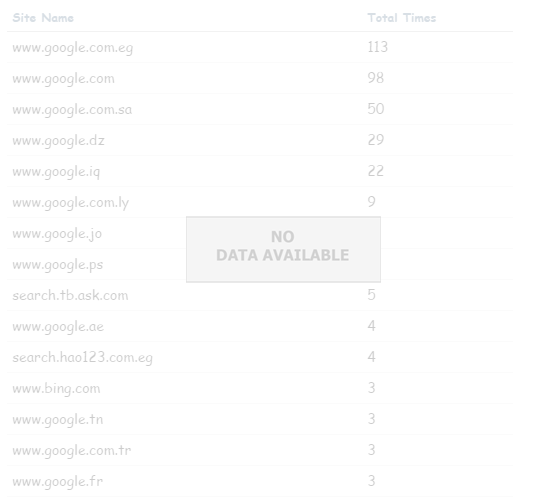Click the Site Name column header

click(x=43, y=18)
